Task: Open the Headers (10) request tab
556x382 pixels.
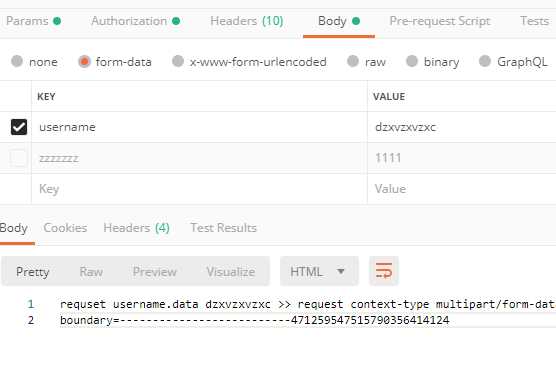Action: (x=247, y=21)
